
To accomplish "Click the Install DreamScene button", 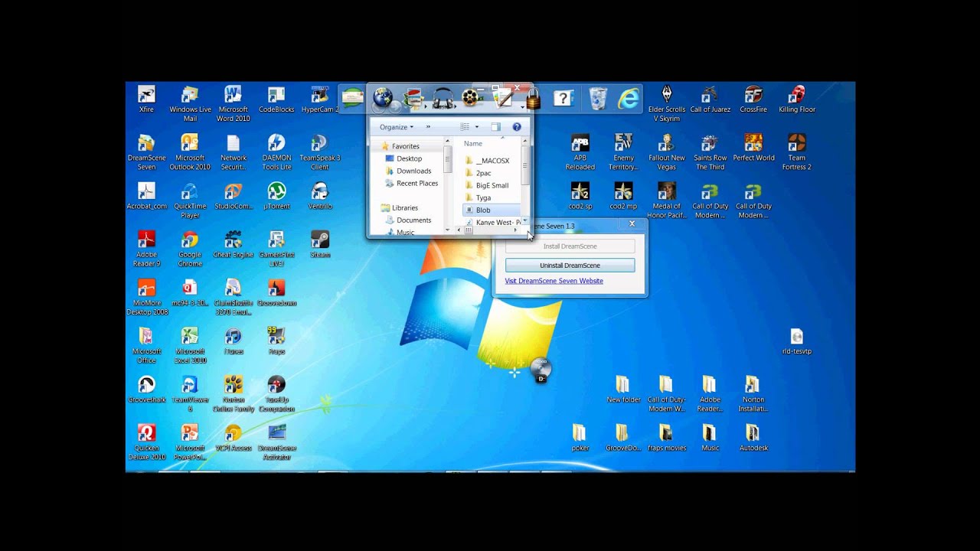I will 570,246.
